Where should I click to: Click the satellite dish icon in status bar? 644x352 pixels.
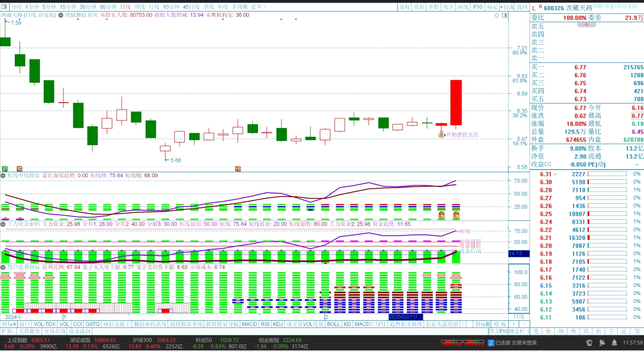point(602,343)
